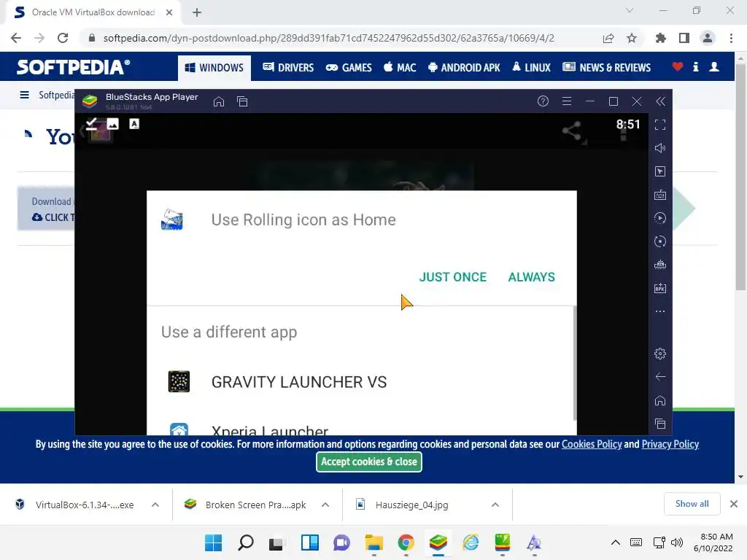Screen dimensions: 747x560
Task: Click the Android back arrow in sidebar
Action: 659,377
